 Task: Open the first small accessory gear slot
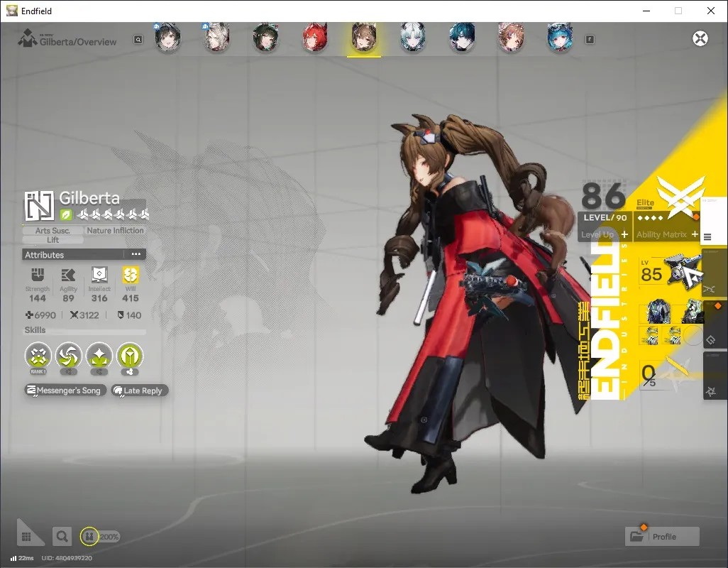click(x=650, y=335)
